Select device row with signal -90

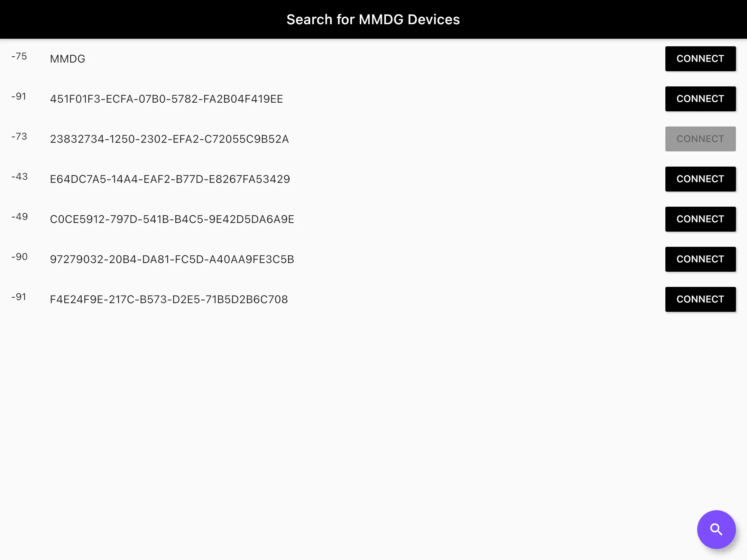tap(373, 259)
